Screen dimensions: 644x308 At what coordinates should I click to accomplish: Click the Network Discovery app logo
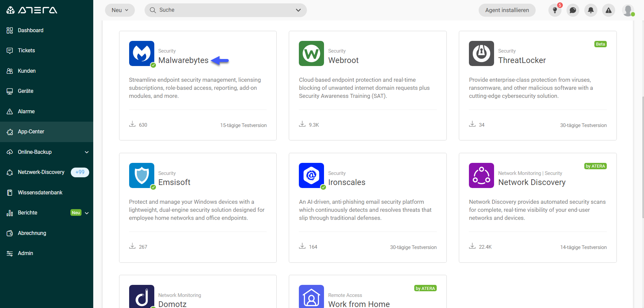(x=481, y=175)
